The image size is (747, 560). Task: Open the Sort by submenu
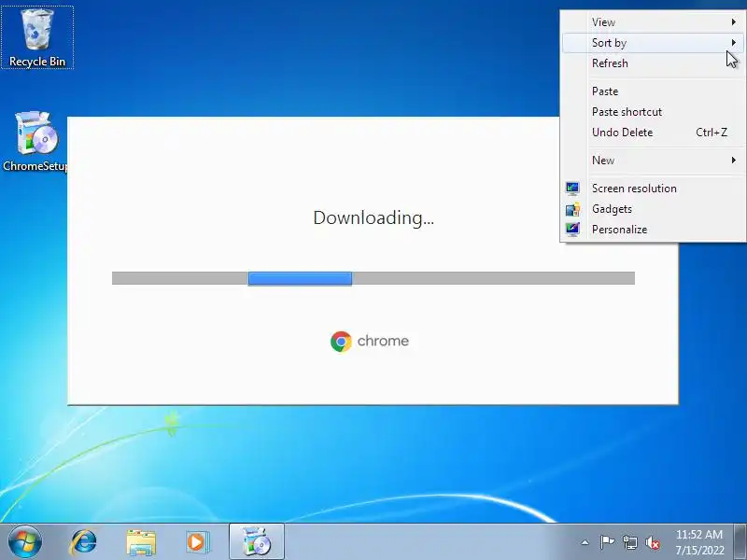click(653, 43)
